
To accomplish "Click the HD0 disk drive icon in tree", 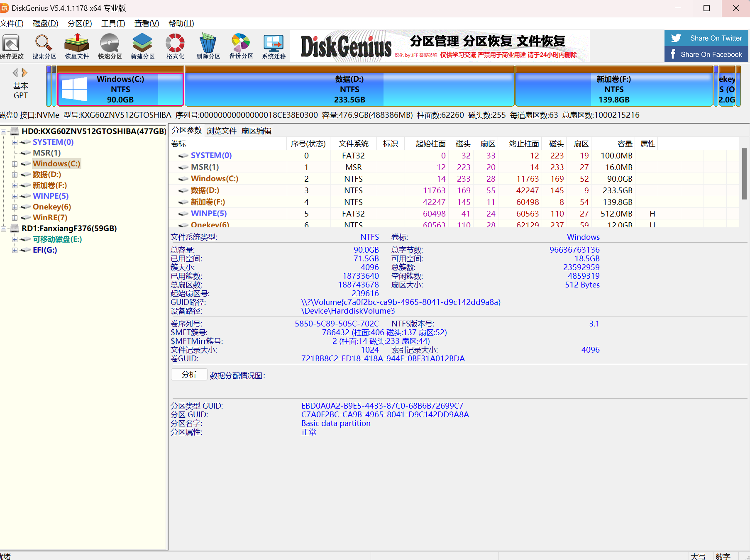I will click(x=15, y=131).
